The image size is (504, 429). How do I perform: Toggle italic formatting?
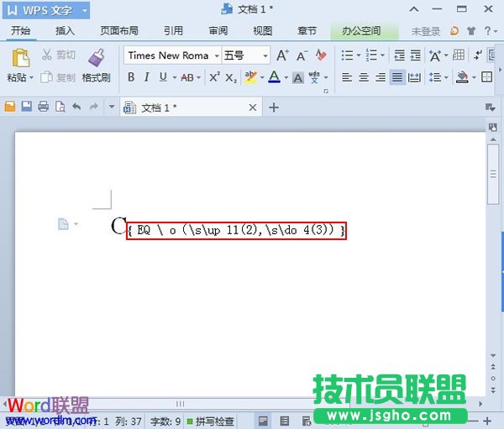(147, 77)
